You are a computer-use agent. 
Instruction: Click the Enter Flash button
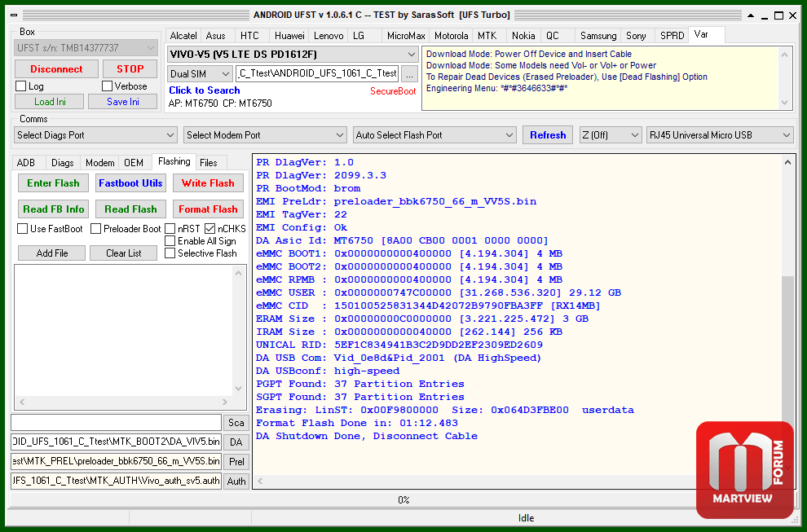pos(53,183)
